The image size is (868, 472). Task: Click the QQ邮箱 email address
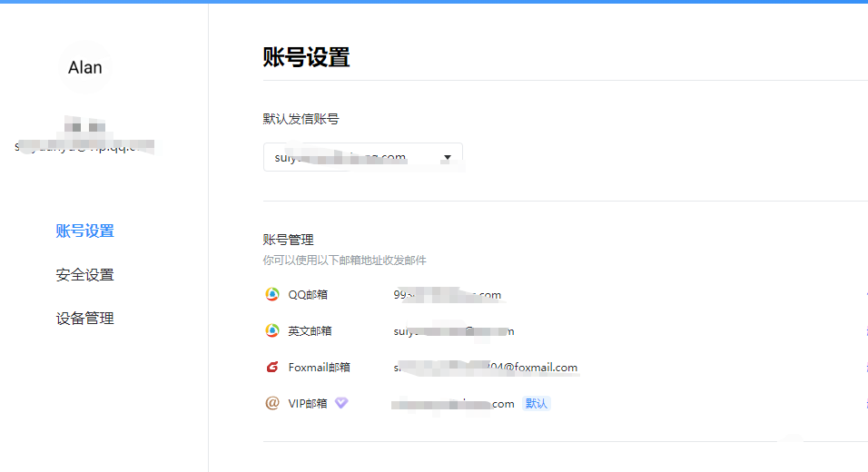(448, 295)
